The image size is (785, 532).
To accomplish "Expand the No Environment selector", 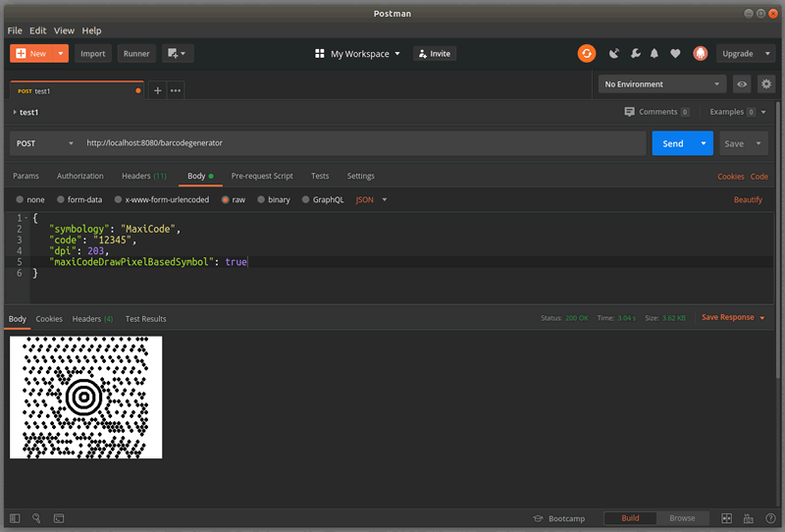I will [662, 84].
